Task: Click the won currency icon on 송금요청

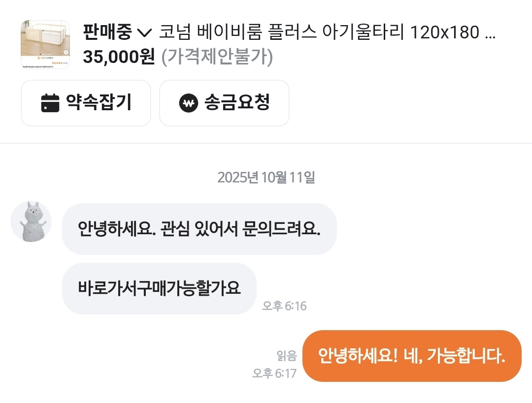Action: click(x=188, y=103)
